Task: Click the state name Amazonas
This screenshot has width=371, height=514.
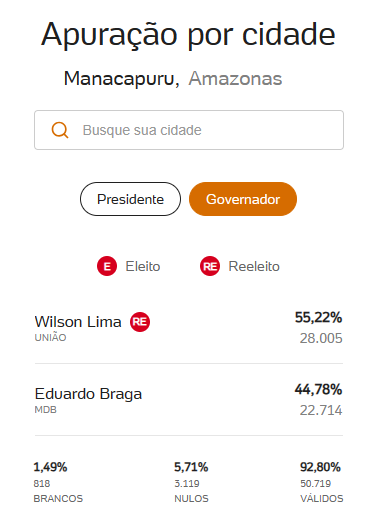Action: [235, 79]
